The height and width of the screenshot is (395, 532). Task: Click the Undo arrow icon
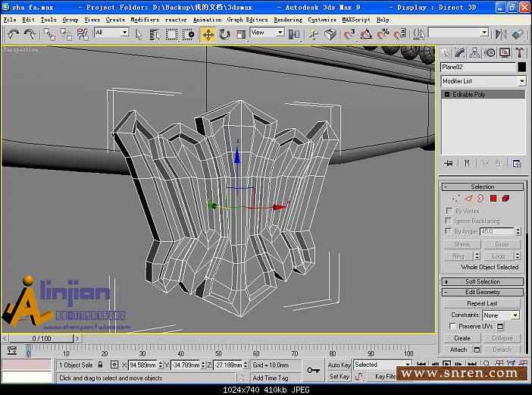[x=13, y=34]
